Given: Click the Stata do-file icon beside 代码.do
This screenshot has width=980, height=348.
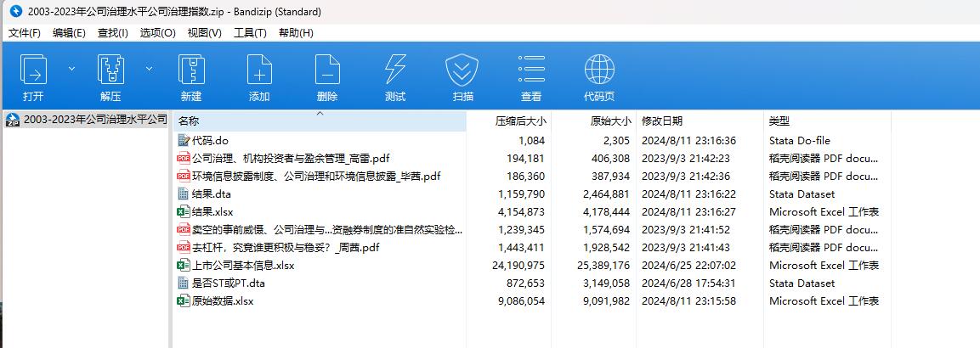Looking at the screenshot, I should [184, 140].
